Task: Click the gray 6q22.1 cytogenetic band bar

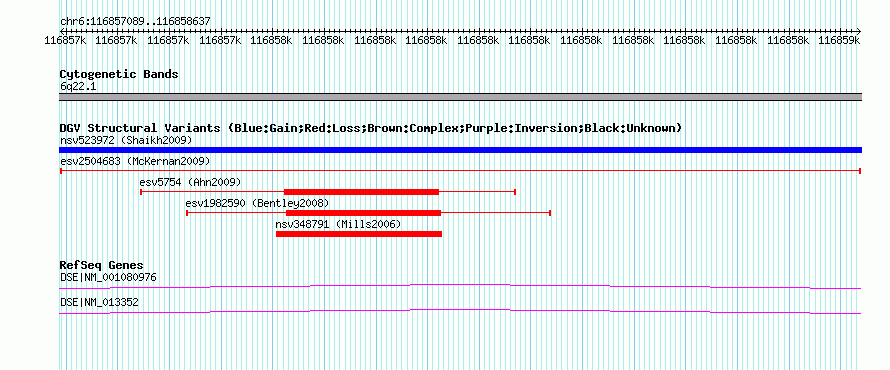Action: point(460,97)
